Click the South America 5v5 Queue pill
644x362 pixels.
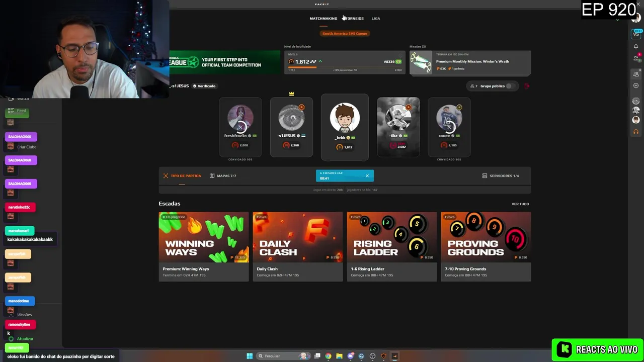click(345, 33)
